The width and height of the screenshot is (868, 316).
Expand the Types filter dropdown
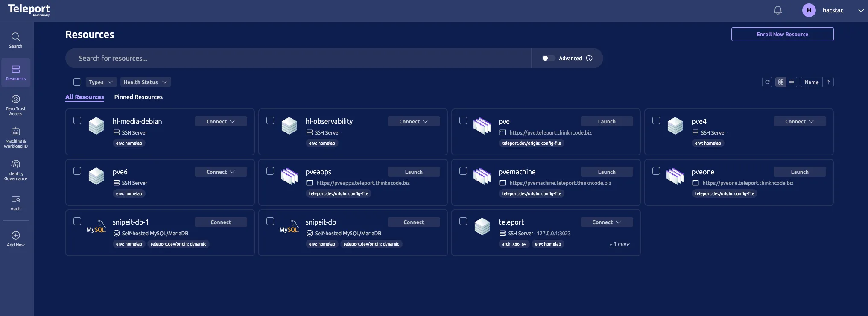click(101, 82)
